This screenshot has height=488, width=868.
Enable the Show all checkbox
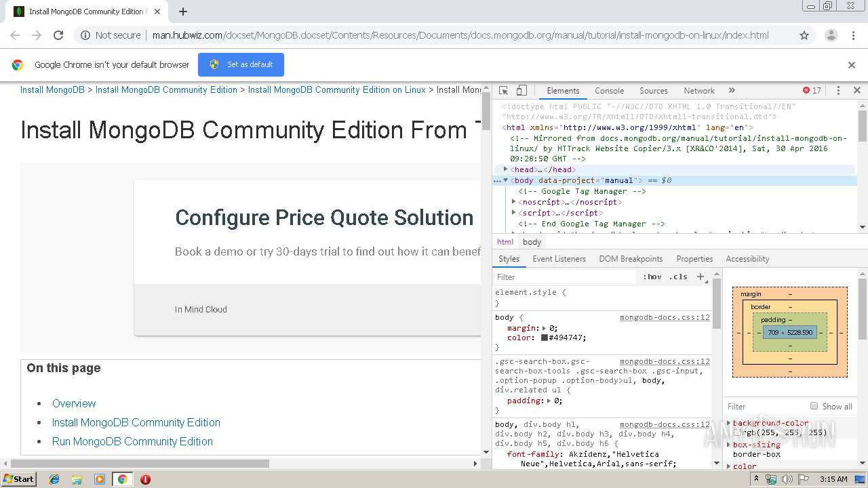(814, 406)
